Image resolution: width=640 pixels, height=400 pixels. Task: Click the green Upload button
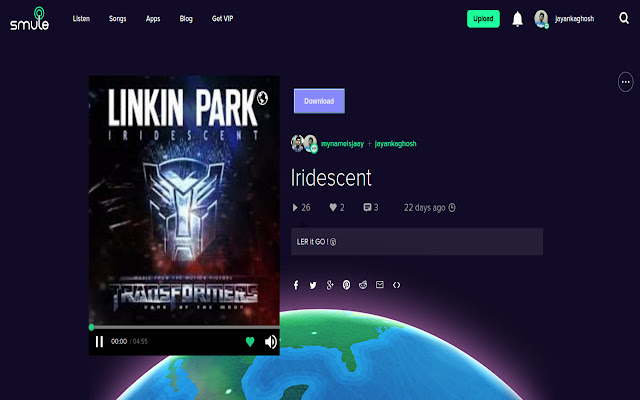click(x=483, y=19)
